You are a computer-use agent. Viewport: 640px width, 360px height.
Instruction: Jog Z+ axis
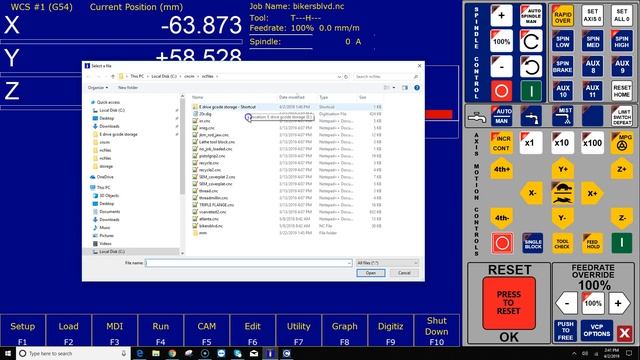[622, 169]
